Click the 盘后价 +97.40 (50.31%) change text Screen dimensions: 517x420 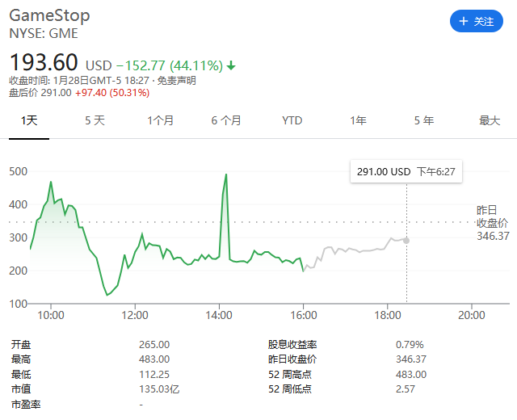tap(112, 93)
